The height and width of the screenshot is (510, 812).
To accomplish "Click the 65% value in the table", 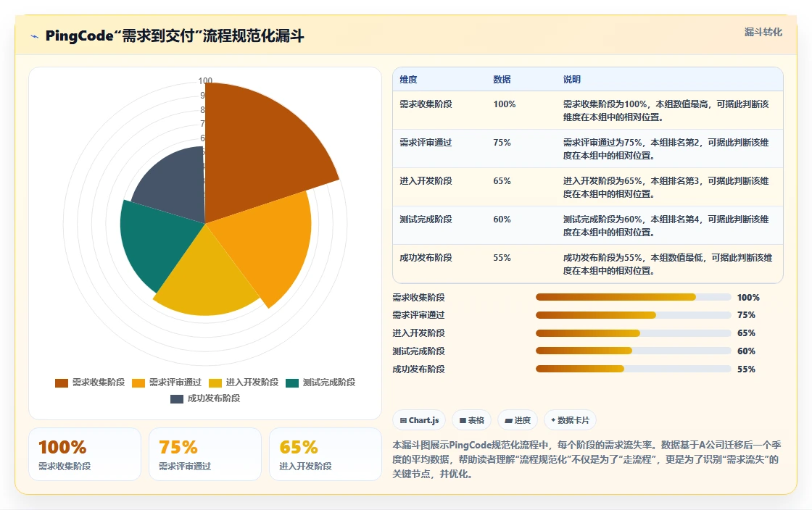I will coord(502,180).
